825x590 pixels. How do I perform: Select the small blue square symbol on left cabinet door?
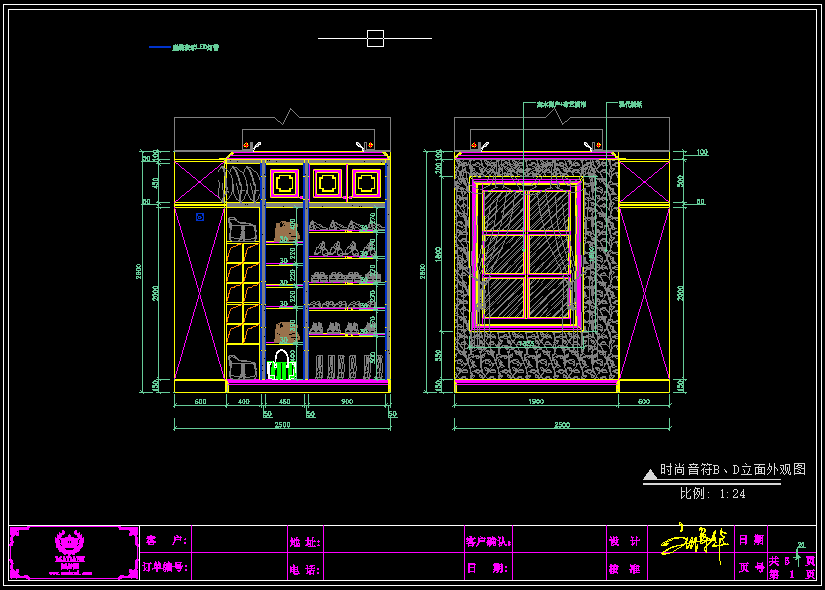200,216
